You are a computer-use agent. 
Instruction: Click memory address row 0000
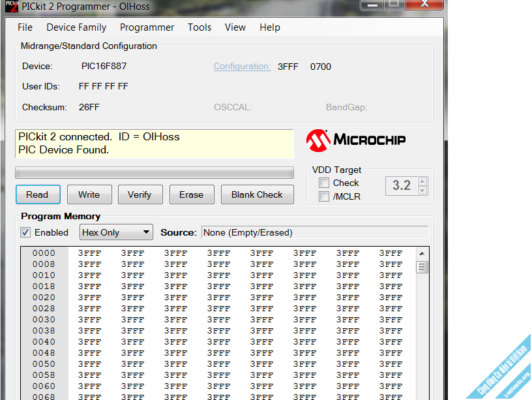[44, 253]
